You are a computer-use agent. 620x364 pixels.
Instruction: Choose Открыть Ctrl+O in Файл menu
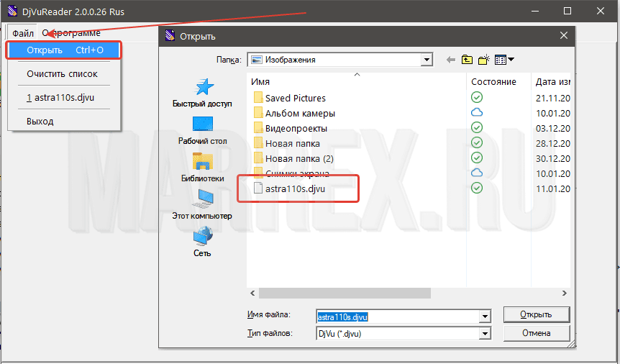[64, 50]
